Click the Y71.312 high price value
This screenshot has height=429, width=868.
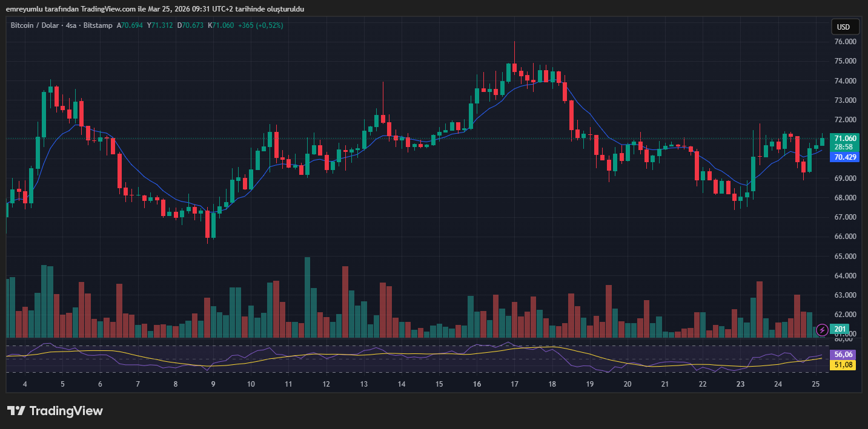coord(160,25)
